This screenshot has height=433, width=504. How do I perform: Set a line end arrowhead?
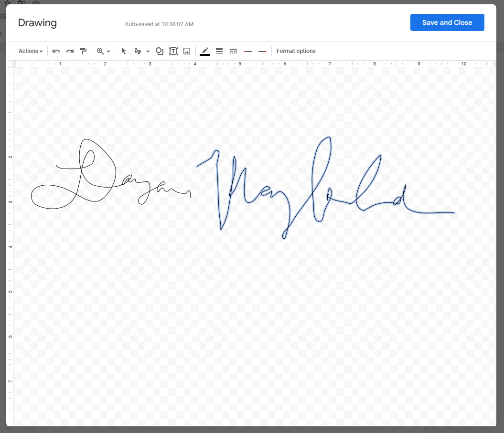click(262, 51)
